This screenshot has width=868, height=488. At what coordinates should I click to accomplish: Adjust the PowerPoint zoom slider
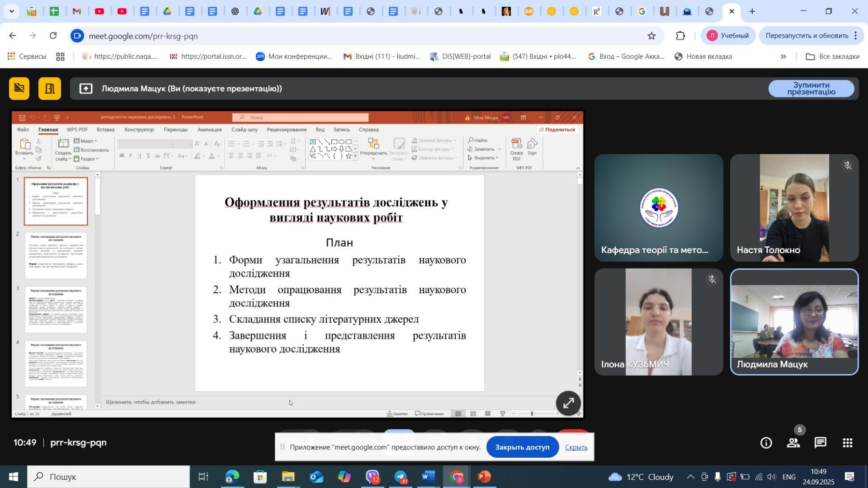pos(532,414)
